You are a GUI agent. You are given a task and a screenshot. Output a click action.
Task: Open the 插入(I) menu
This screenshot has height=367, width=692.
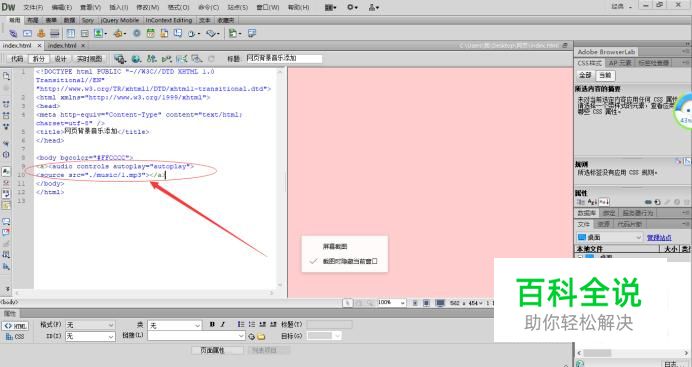118,7
